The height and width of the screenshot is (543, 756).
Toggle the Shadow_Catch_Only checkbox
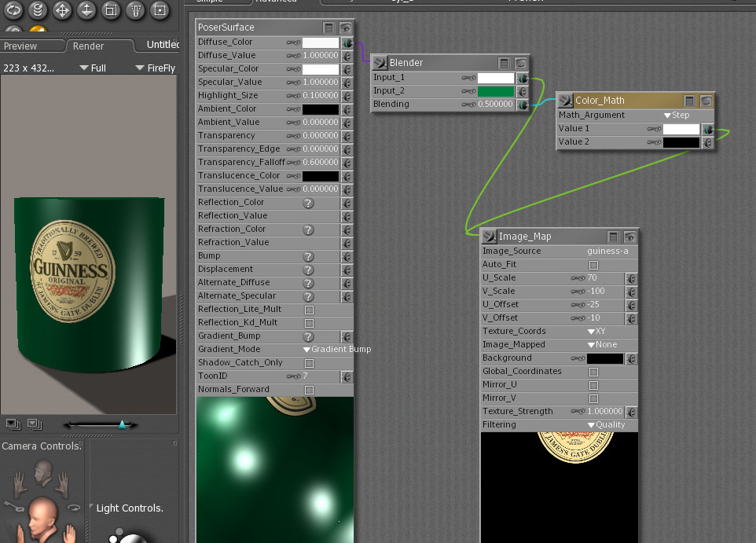(x=309, y=363)
